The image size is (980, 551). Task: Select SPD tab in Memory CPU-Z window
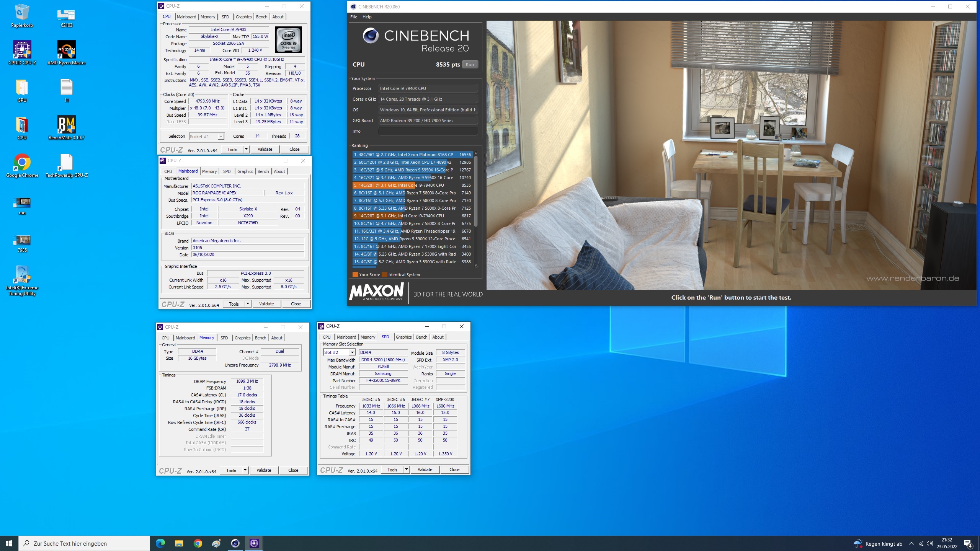(224, 338)
